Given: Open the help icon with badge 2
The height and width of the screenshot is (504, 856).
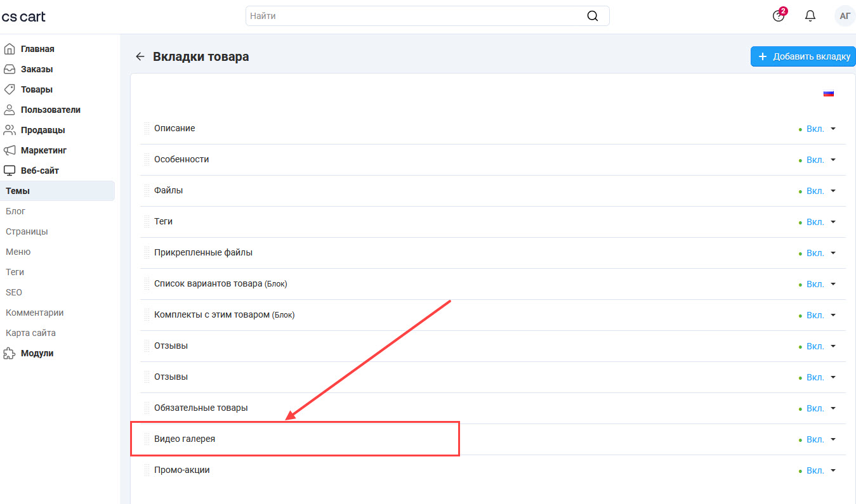Looking at the screenshot, I should (x=779, y=16).
